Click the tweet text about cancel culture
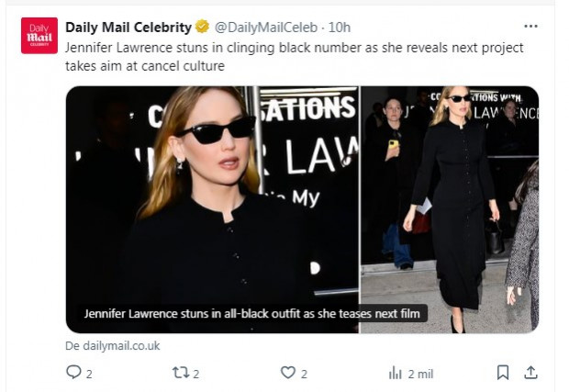 click(294, 57)
